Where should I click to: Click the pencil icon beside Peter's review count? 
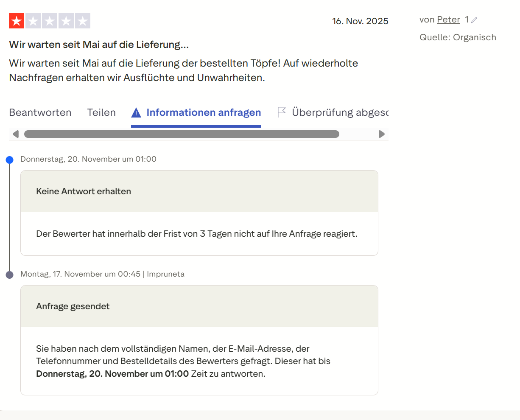coord(474,20)
